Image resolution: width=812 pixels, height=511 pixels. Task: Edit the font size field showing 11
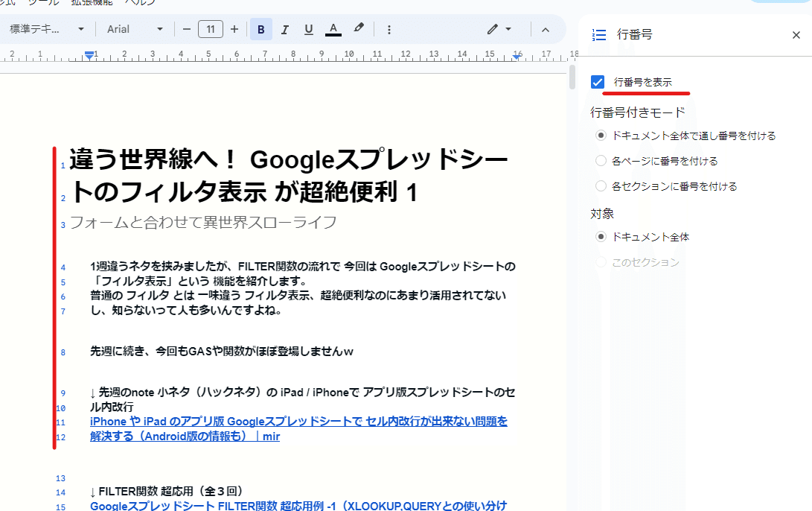(210, 30)
